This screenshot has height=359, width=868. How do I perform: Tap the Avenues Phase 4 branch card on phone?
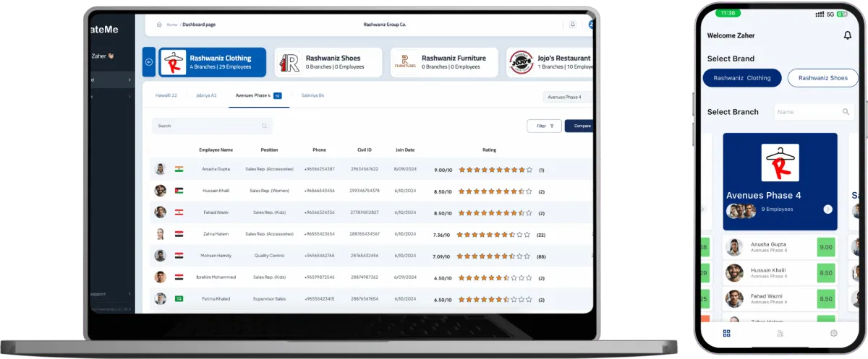[x=780, y=181]
